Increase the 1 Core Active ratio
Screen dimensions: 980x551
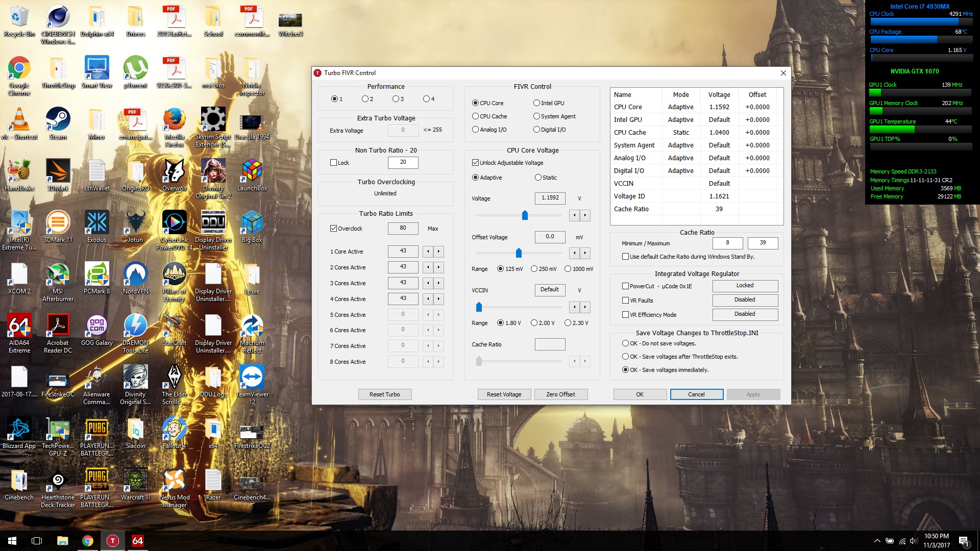[438, 252]
